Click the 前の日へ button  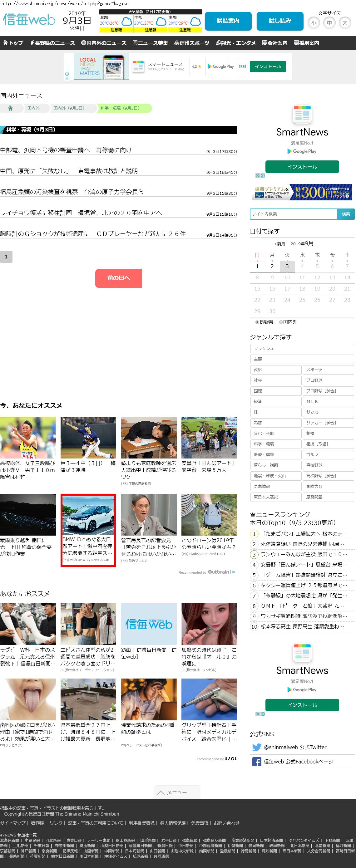pyautogui.click(x=118, y=278)
